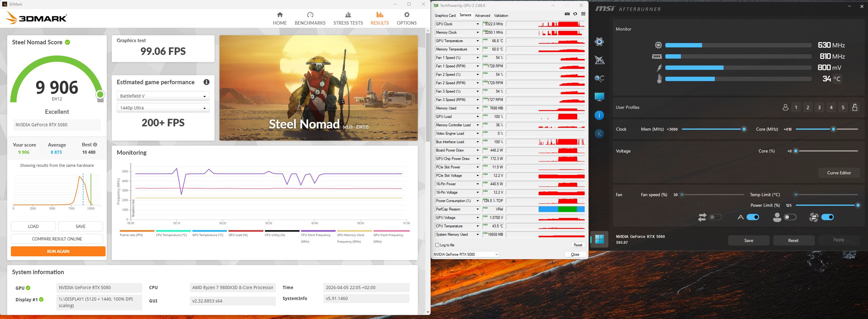Click the MSI Kombustor jet icon

click(599, 60)
